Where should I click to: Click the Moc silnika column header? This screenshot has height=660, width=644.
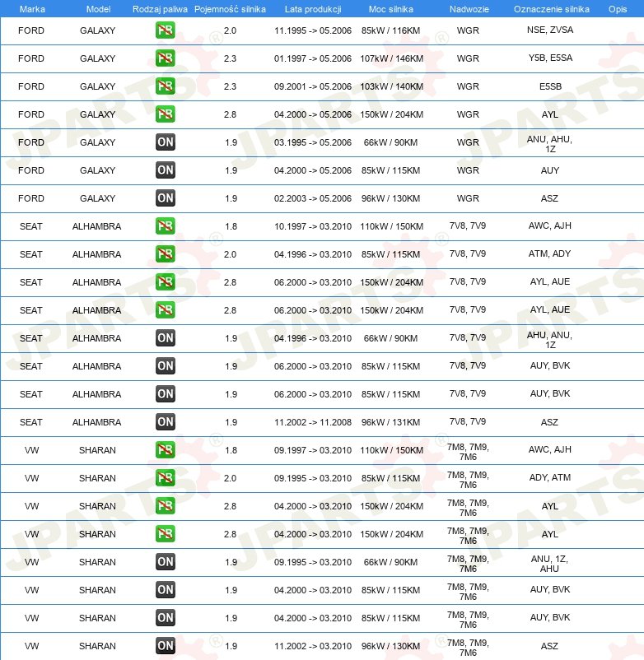(391, 9)
